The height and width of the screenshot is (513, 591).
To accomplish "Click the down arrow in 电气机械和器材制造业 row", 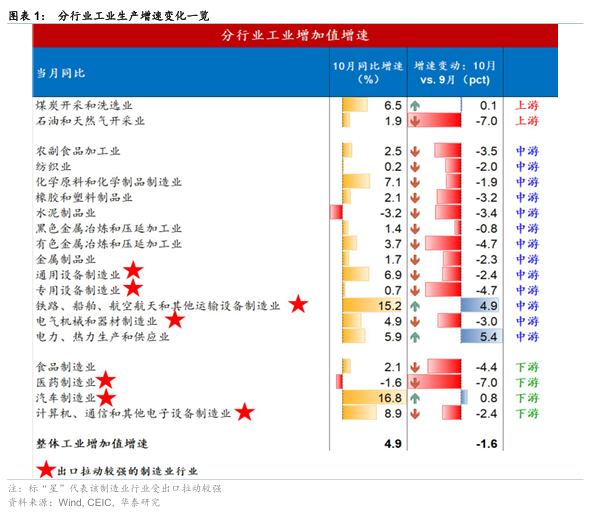I will (415, 322).
